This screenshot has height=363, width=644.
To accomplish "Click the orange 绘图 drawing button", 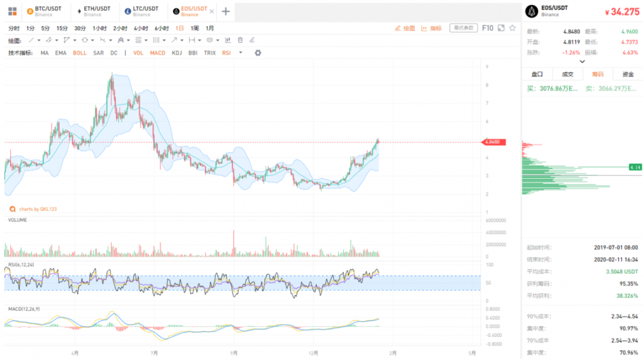I will (405, 28).
